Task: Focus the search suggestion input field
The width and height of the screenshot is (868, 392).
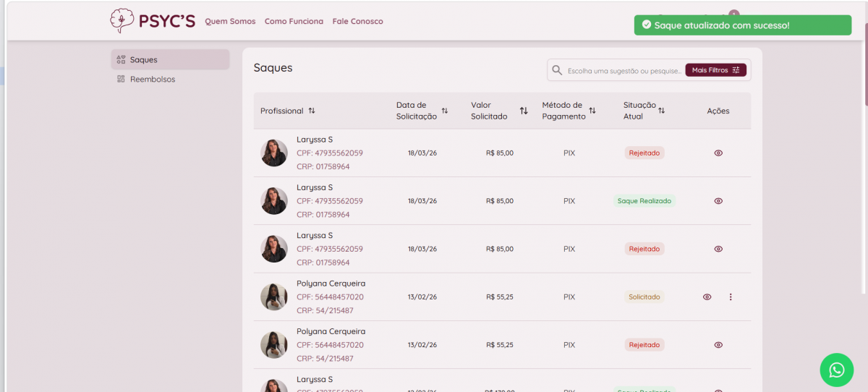Action: (x=624, y=71)
